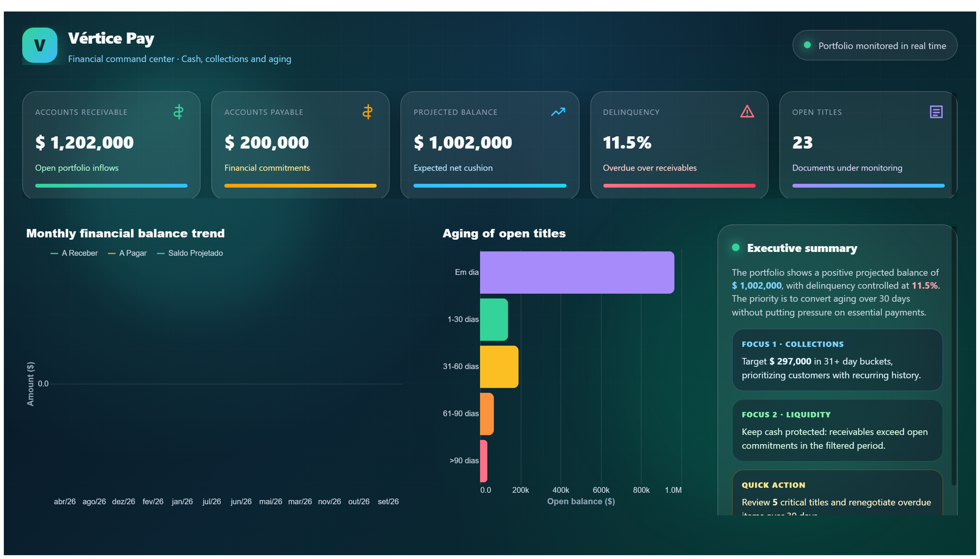Viewport: 980px width, 559px height.
Task: Open the Projected Balance card
Action: click(489, 145)
